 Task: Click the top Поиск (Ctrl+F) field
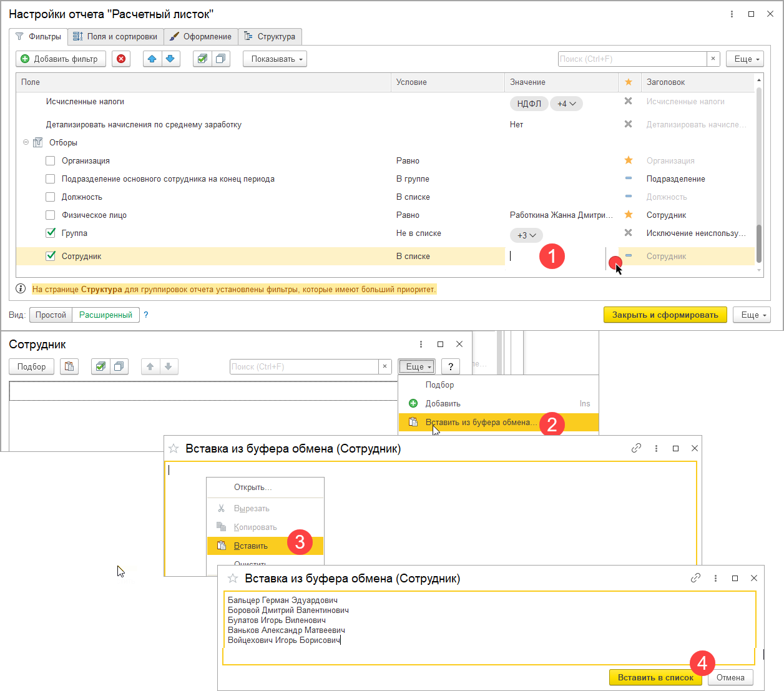[632, 59]
